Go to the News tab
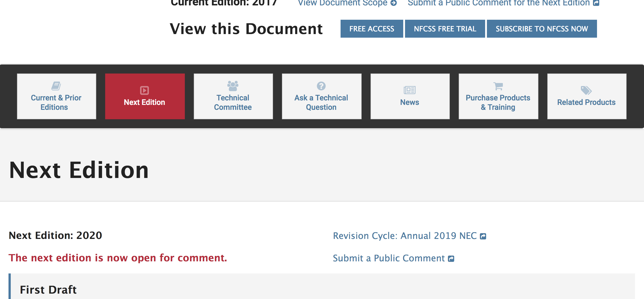Screen dimensions: 644x299 (410, 96)
